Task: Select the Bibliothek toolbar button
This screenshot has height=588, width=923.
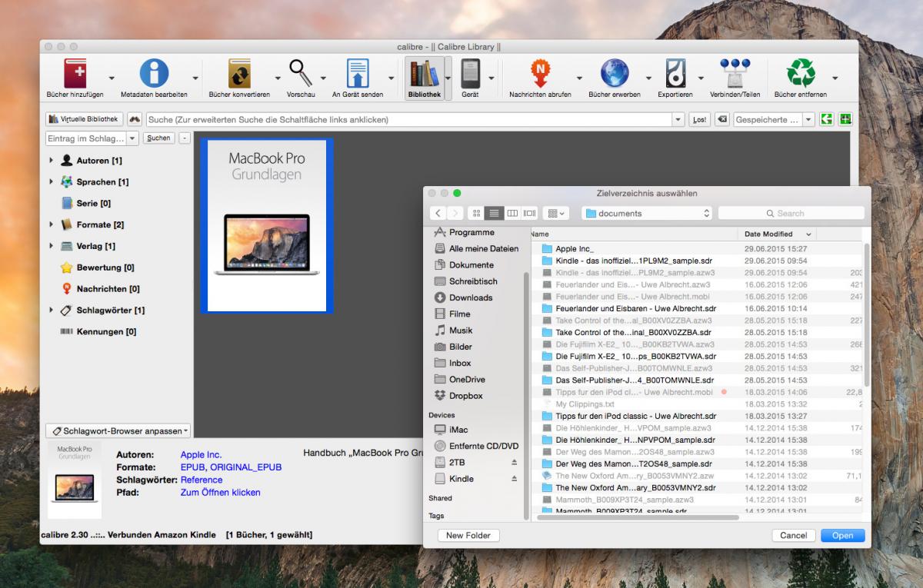Action: click(424, 78)
